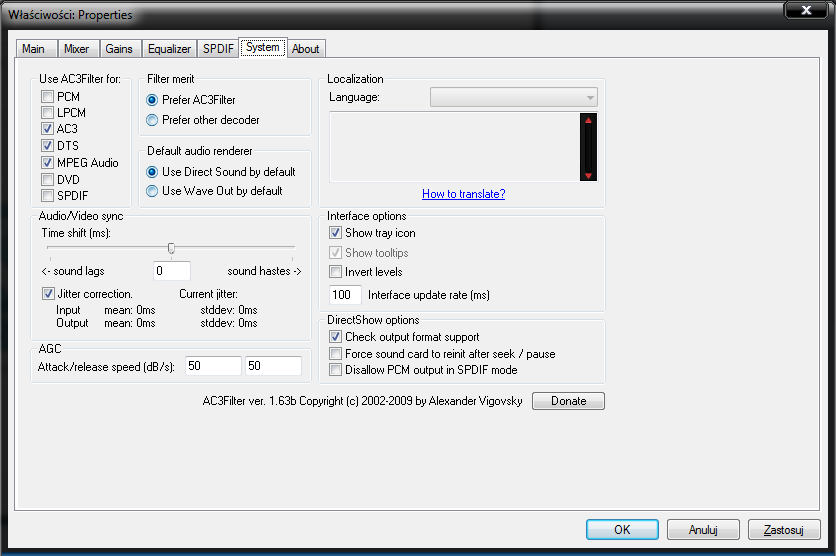This screenshot has height=556, width=836.
Task: Toggle the Jitter correction checkbox
Action: click(48, 294)
